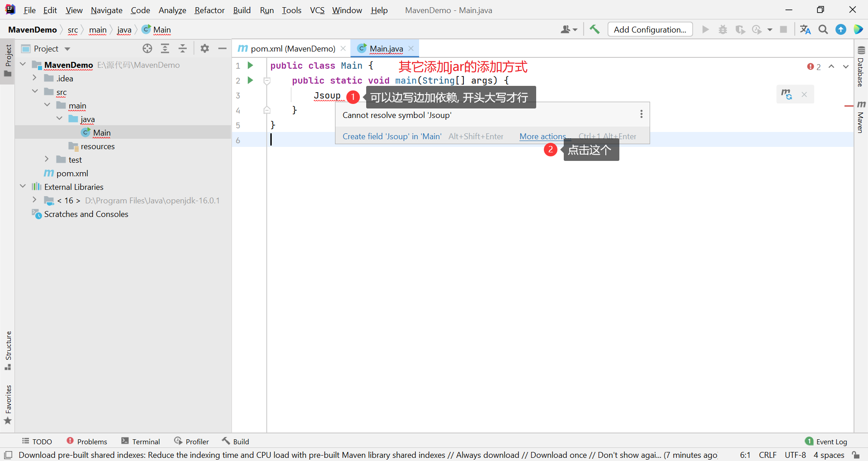The height and width of the screenshot is (461, 868).
Task: Click the Debug bug icon
Action: [723, 29]
